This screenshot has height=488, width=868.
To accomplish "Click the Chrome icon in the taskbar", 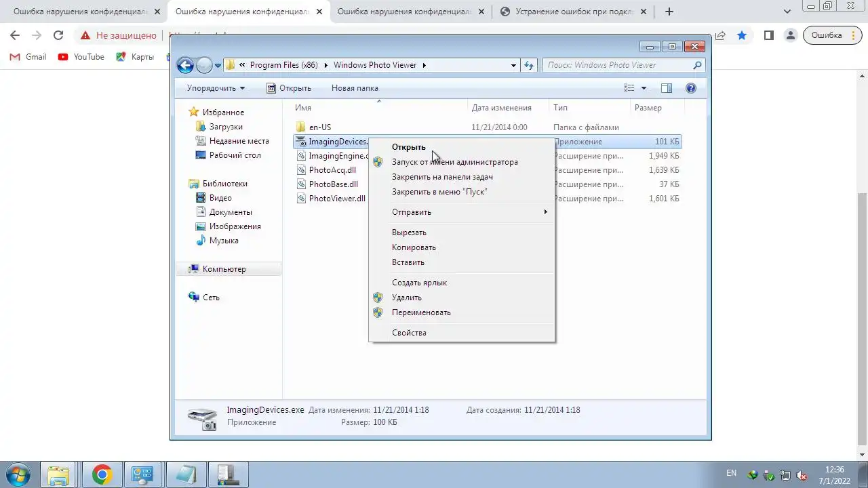I will point(102,474).
